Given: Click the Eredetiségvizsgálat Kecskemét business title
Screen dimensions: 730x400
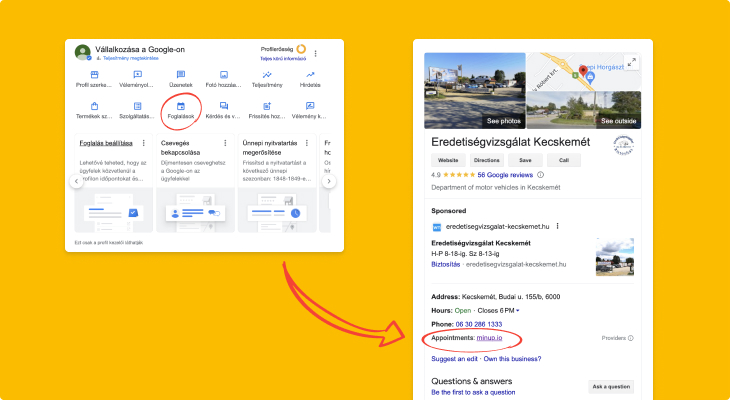Looking at the screenshot, I should point(510,142).
